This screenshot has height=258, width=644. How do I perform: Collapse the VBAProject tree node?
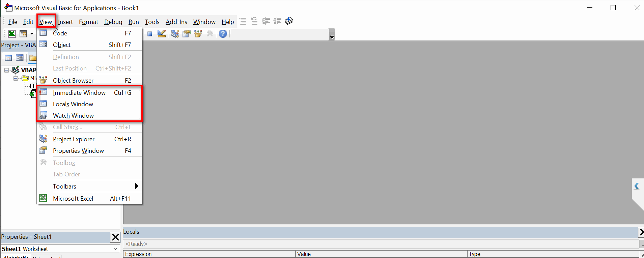pyautogui.click(x=6, y=70)
